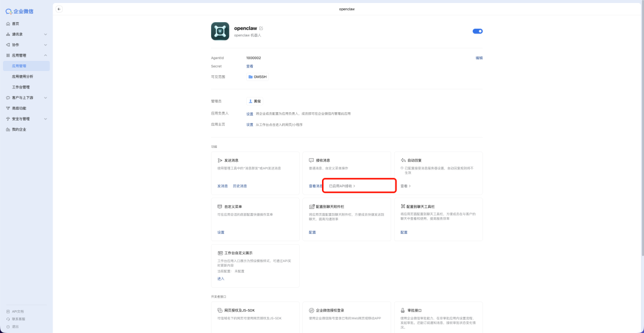Click 进入 link under 工作台自定义展示

[x=221, y=279]
